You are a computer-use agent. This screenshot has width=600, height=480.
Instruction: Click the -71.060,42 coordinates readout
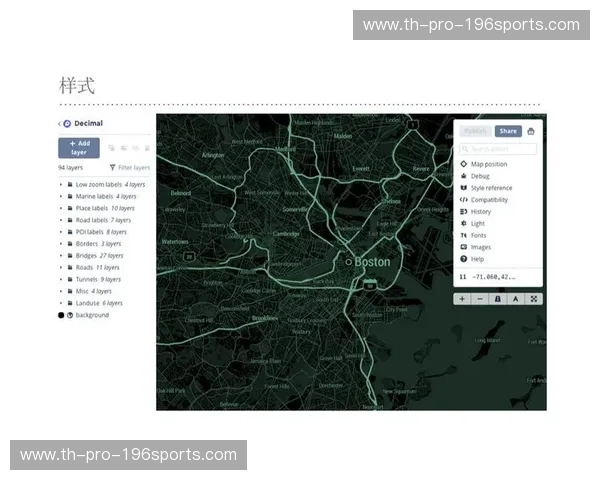pos(494,277)
